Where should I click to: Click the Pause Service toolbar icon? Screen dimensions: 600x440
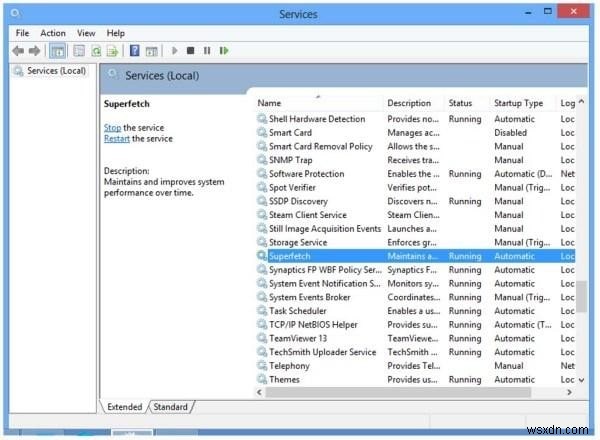click(x=207, y=51)
